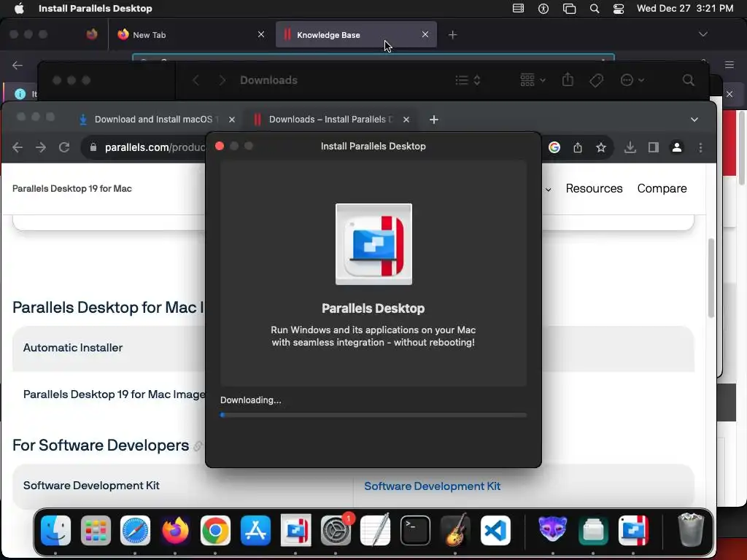Click the Downloading progress bar
Image resolution: width=747 pixels, height=560 pixels.
(373, 415)
